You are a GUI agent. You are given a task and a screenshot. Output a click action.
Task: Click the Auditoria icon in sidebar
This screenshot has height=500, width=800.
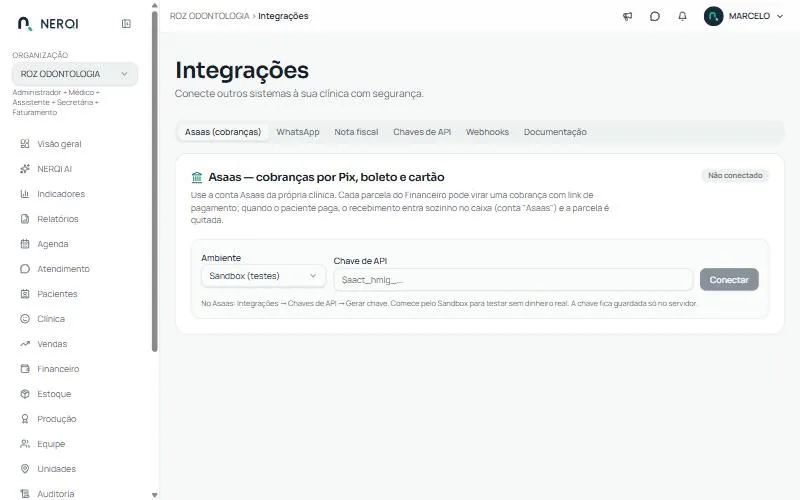[x=24, y=494]
